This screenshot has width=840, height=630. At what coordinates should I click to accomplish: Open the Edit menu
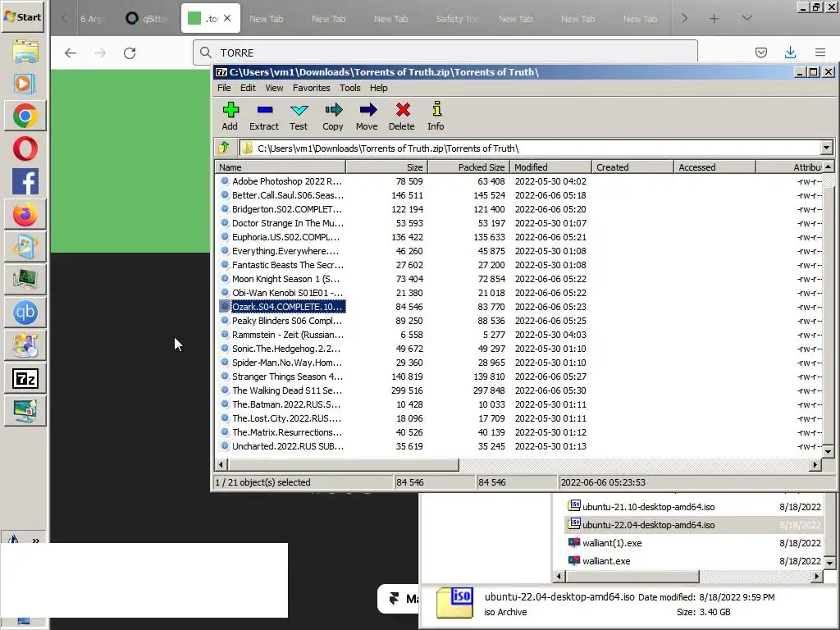tap(248, 88)
